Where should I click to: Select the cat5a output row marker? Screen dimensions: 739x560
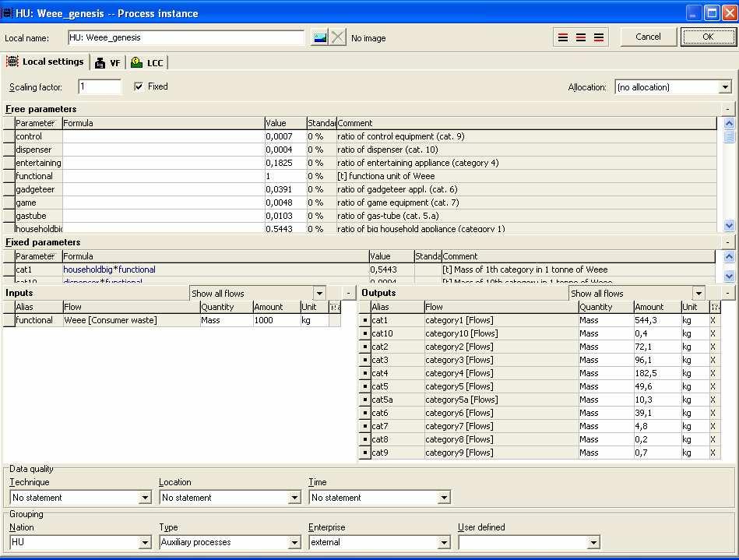[x=364, y=400]
